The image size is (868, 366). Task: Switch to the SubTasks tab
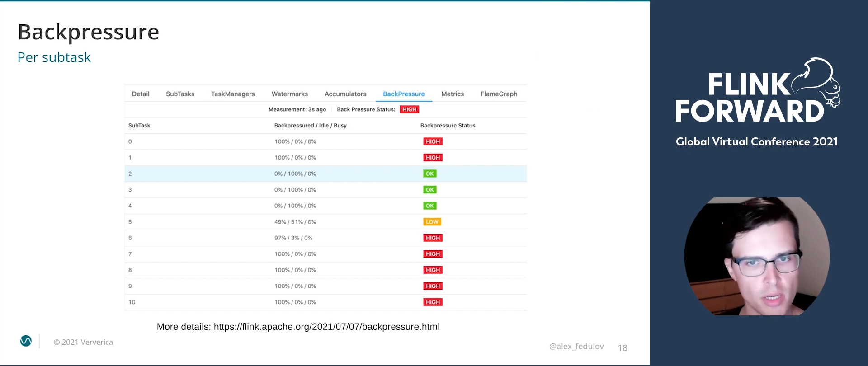point(180,94)
